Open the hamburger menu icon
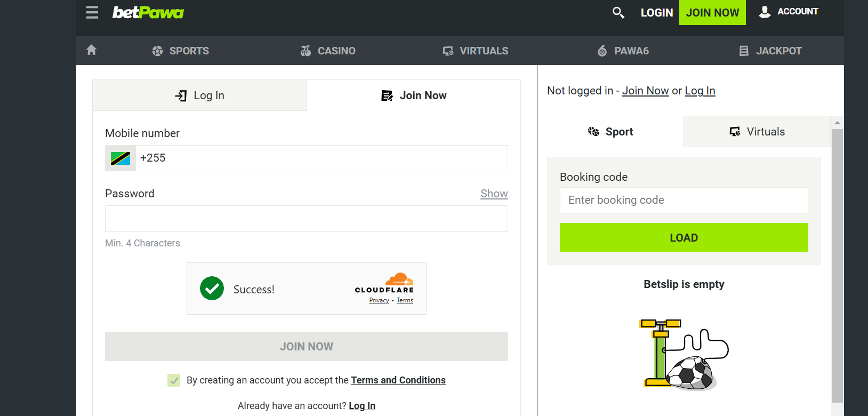Image resolution: width=868 pixels, height=416 pixels. [x=92, y=12]
